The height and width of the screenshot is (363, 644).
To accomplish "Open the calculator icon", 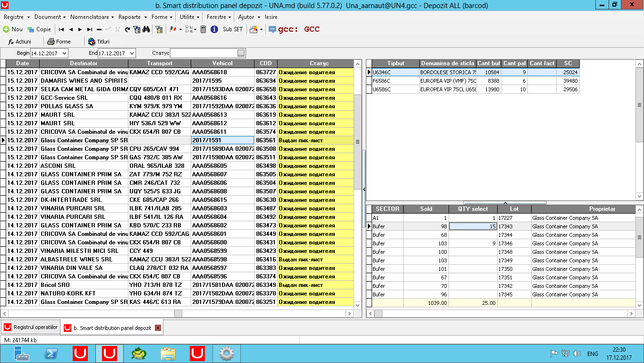I will click(x=203, y=29).
